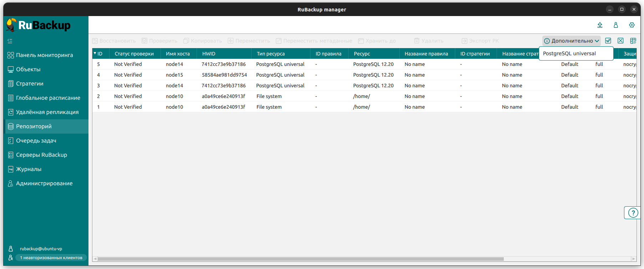644x269 pixels.
Task: Sort by the Имя хоста column header
Action: click(178, 54)
